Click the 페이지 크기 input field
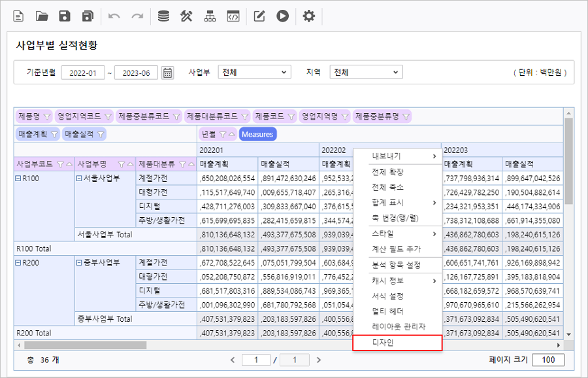 point(547,360)
